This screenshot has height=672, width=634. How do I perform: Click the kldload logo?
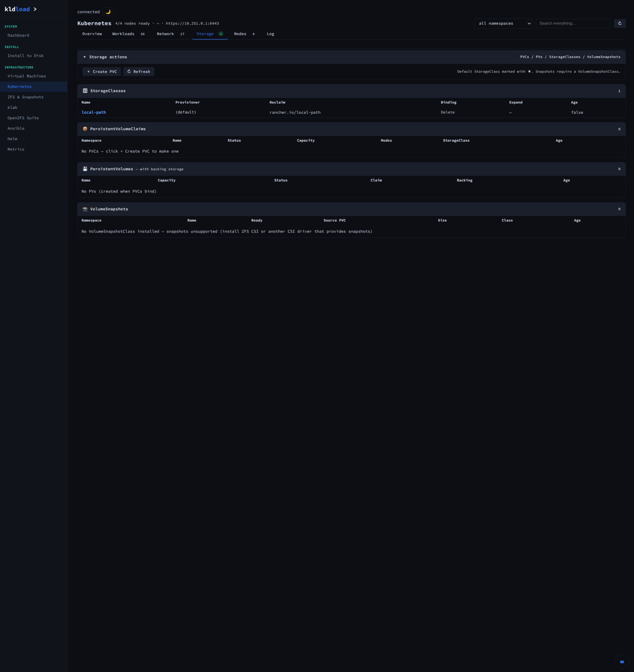[x=20, y=9]
